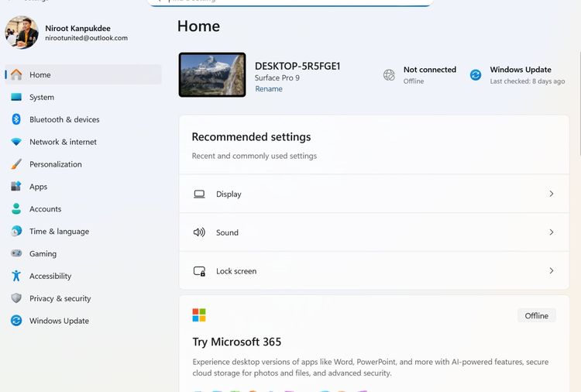
Task: Click the vertical scrollbar on the right
Action: tap(579, 104)
